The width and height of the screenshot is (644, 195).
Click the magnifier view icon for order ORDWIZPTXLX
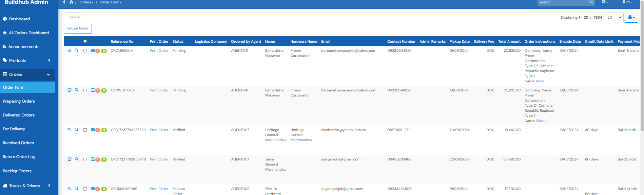point(77,90)
